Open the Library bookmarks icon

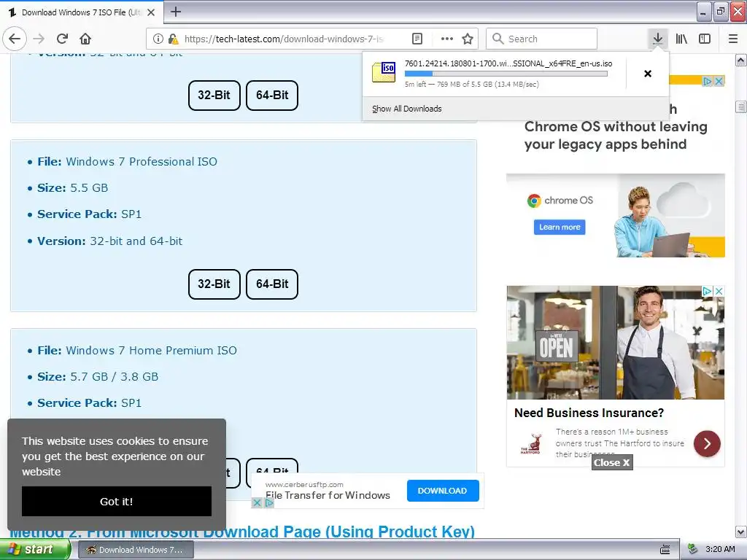click(681, 39)
